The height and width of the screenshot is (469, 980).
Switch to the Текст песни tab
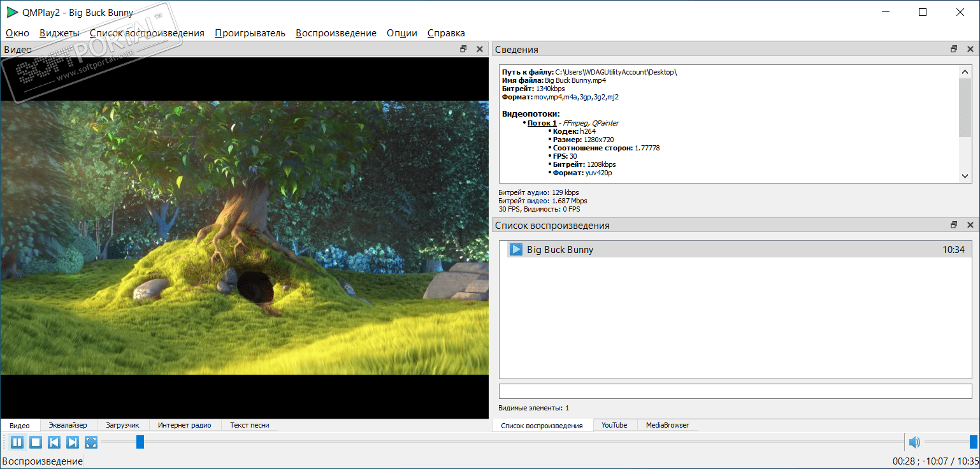tap(250, 425)
